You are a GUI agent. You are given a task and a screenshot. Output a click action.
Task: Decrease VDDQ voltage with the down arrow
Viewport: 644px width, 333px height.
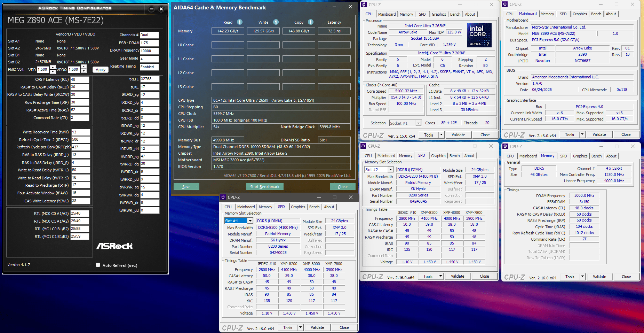(x=84, y=71)
